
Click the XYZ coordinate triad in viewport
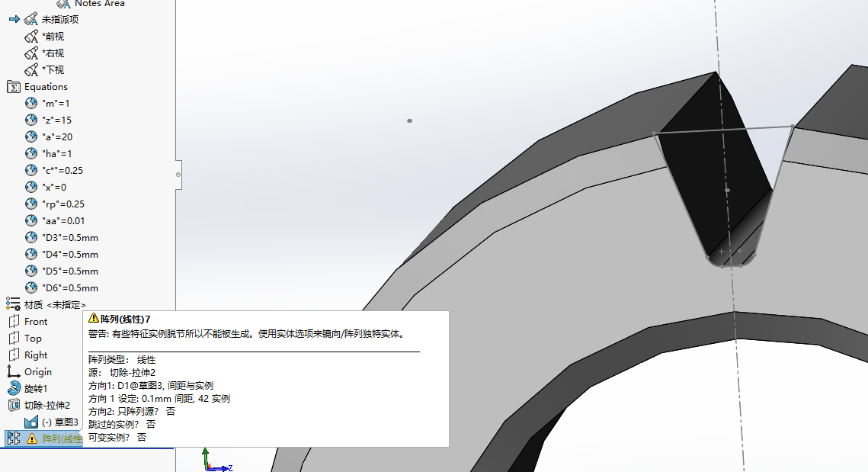point(216,461)
